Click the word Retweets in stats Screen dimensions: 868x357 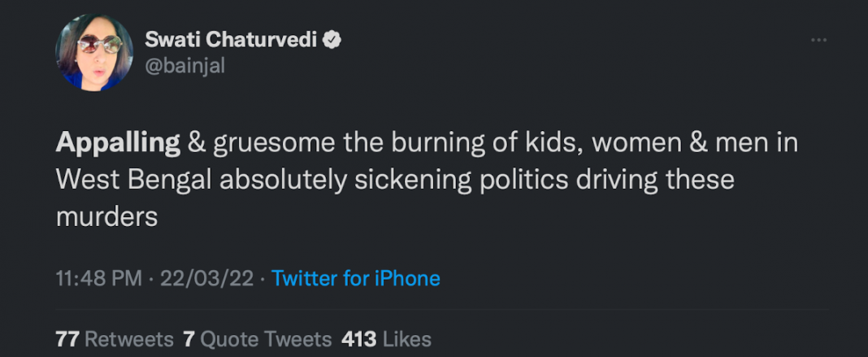(x=129, y=338)
